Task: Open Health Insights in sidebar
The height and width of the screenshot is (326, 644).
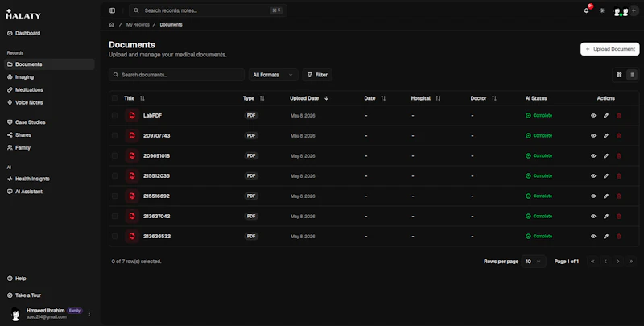Action: [49, 179]
